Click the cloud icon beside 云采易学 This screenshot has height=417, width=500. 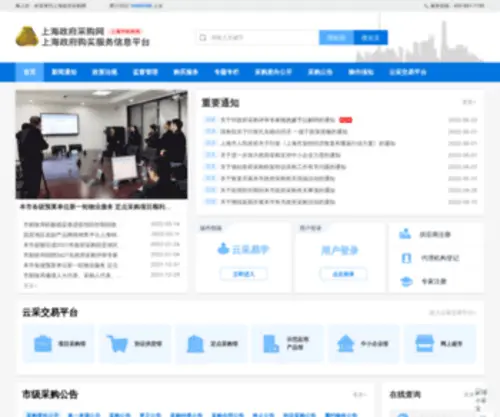coord(223,249)
